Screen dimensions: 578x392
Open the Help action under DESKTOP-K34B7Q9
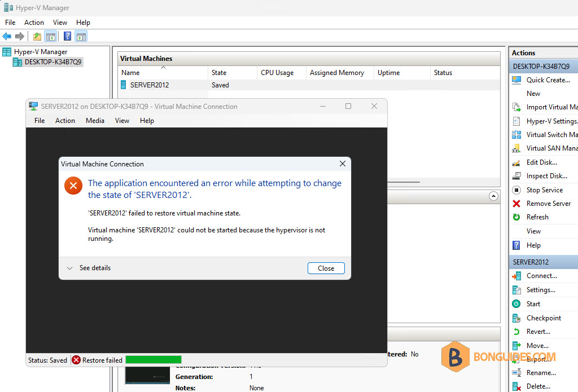533,245
